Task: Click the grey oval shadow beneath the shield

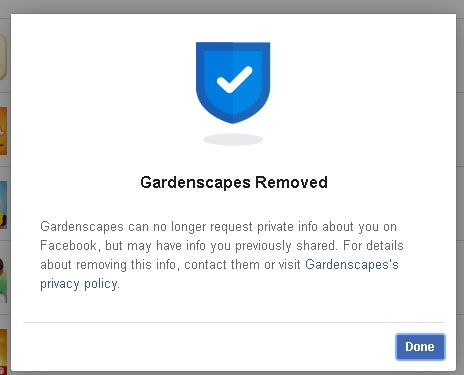Action: coord(233,139)
